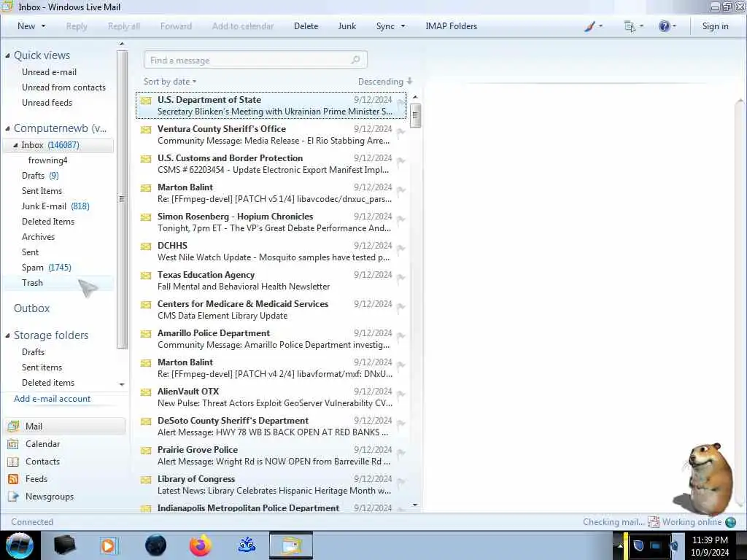
Task: Flag the U.S. Department of State message
Action: point(400,104)
